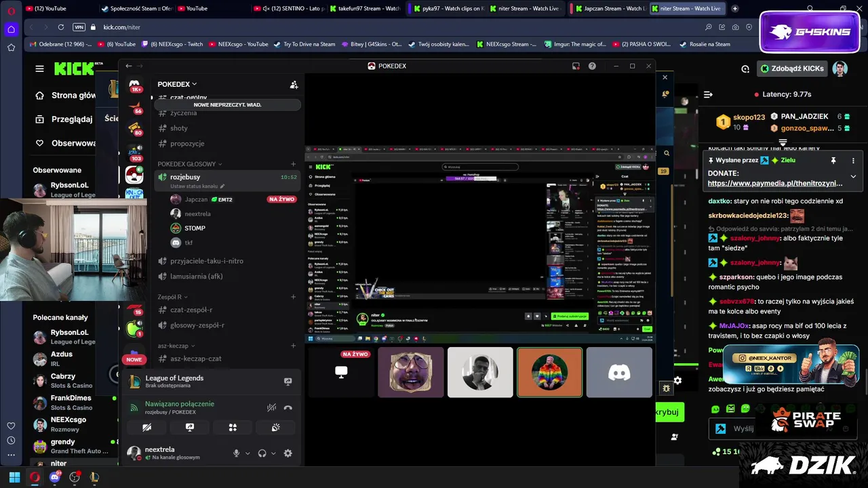
Task: Open Discord direct messages home icon
Action: 134,85
